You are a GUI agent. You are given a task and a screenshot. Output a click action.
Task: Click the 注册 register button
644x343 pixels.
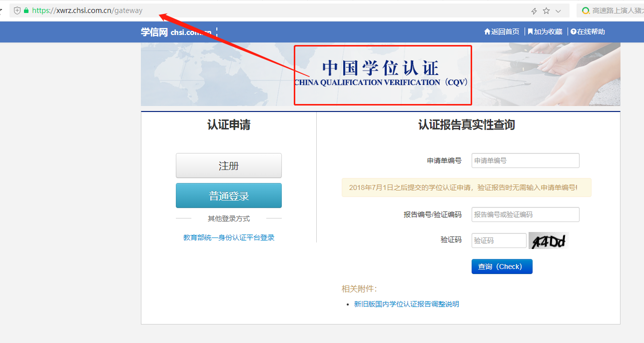228,165
